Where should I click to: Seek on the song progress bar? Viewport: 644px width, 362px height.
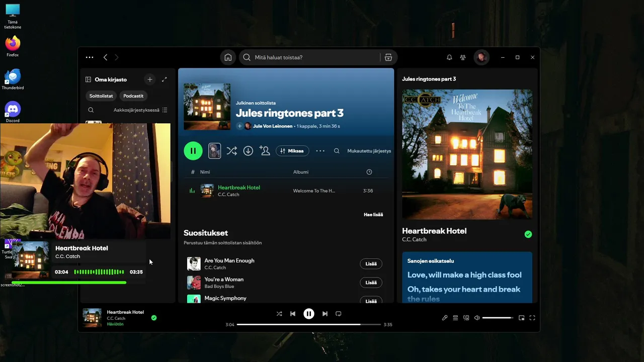(x=309, y=325)
